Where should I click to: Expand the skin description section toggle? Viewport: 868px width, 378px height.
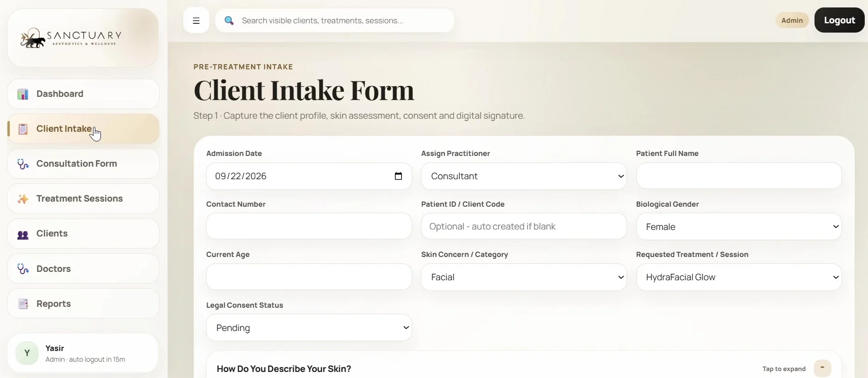tap(822, 368)
